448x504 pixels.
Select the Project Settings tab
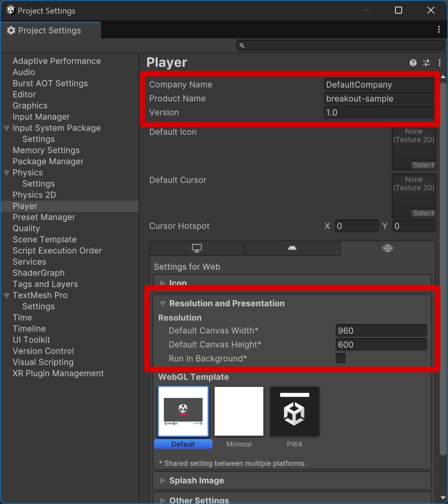click(51, 30)
